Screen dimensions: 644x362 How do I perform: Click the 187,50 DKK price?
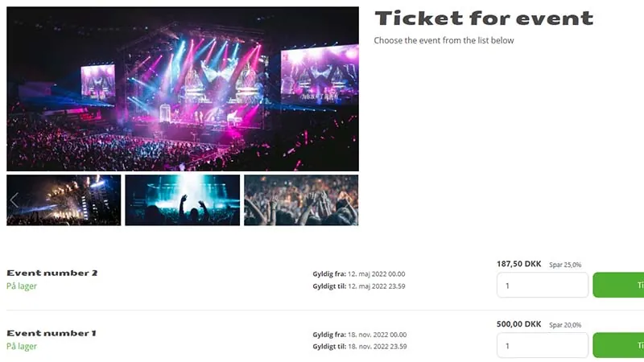tap(519, 264)
